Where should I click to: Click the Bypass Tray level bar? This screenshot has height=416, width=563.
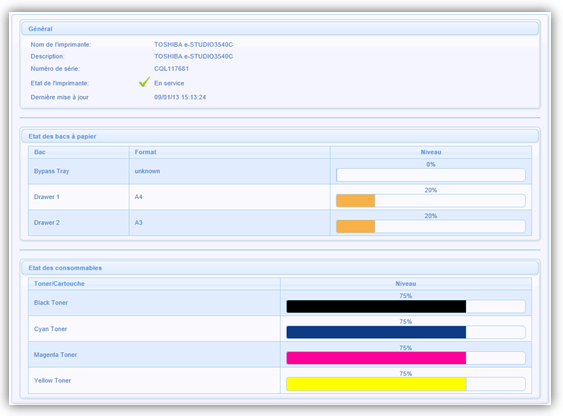click(431, 175)
